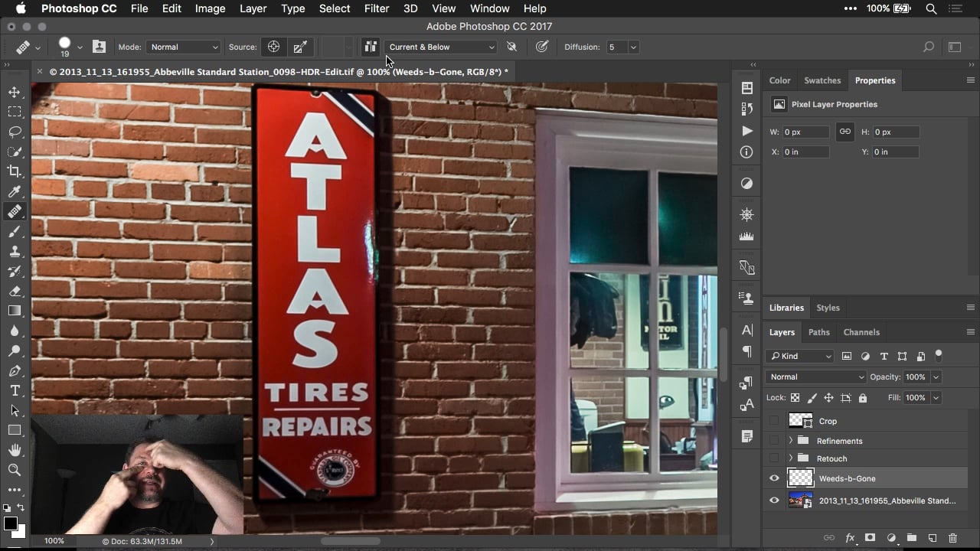
Task: Select the Crop tool
Action: [x=15, y=171]
